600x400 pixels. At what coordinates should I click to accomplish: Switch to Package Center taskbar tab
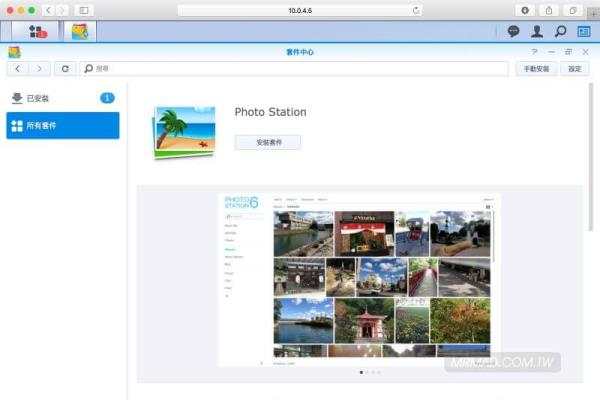click(x=80, y=31)
